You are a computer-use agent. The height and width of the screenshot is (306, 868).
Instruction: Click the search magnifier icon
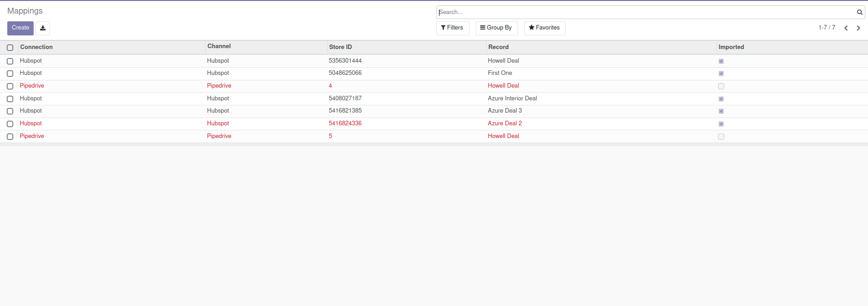pos(859,12)
